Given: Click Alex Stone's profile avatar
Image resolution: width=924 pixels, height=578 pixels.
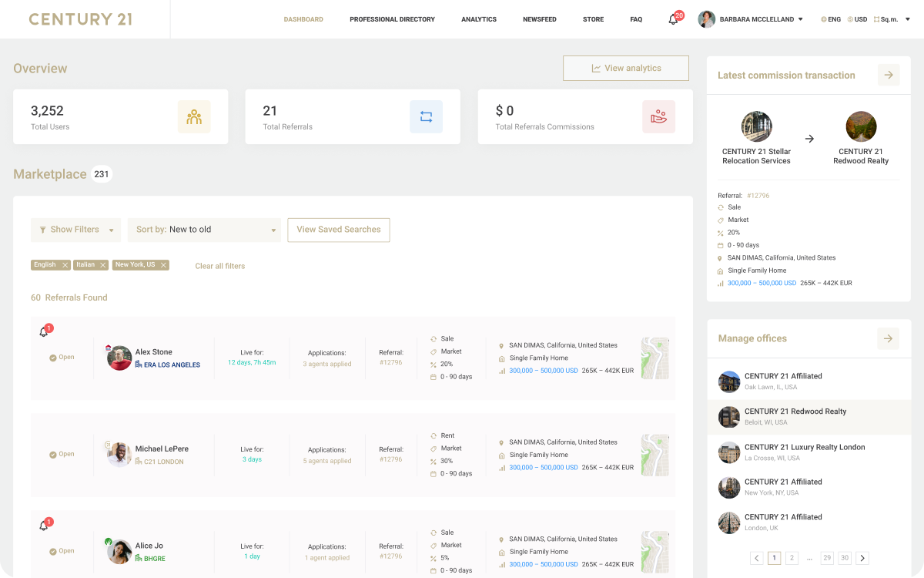Looking at the screenshot, I should pos(119,358).
